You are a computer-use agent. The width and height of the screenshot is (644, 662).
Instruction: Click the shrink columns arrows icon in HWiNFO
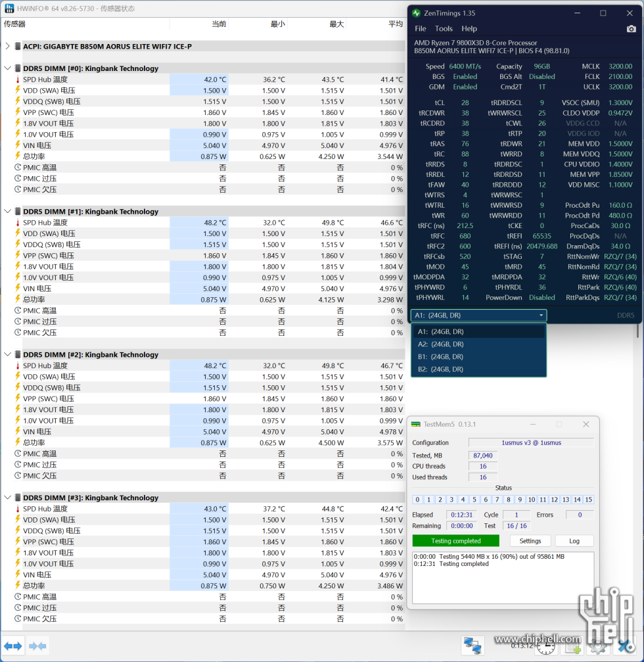(37, 646)
